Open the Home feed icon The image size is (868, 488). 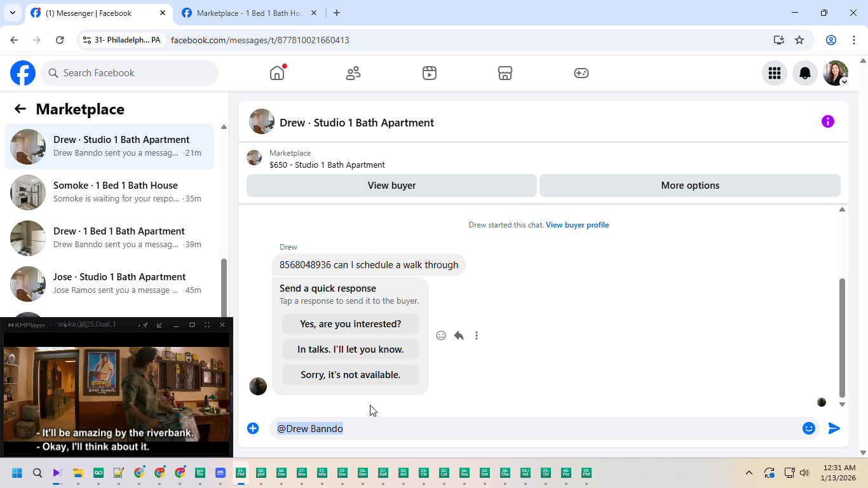click(277, 73)
